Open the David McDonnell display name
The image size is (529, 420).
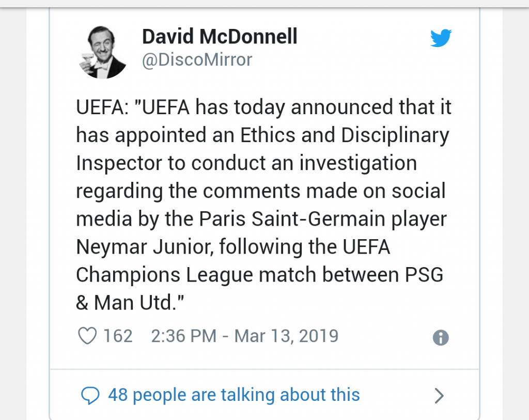(220, 37)
